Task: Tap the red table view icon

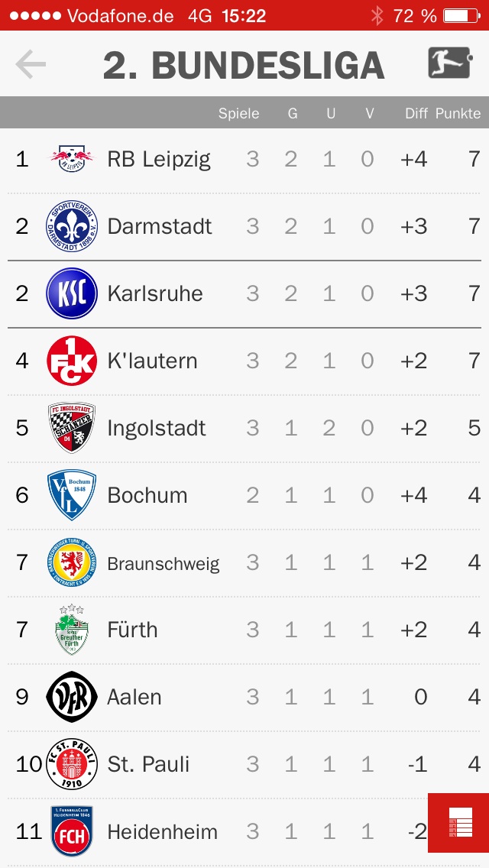Action: [x=458, y=823]
